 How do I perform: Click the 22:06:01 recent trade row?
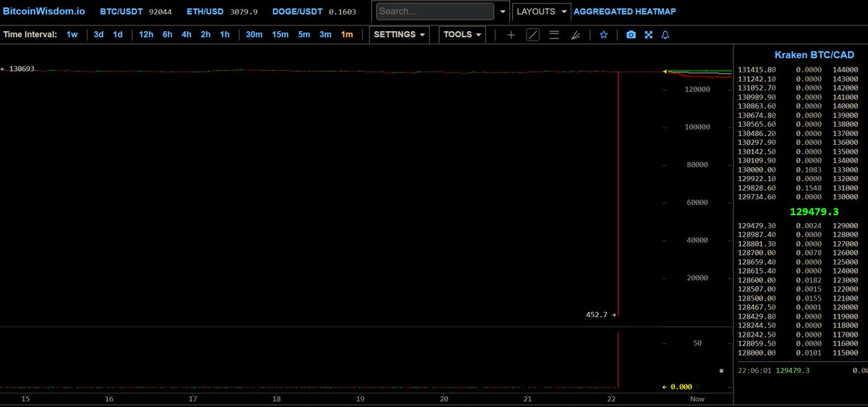pyautogui.click(x=801, y=371)
